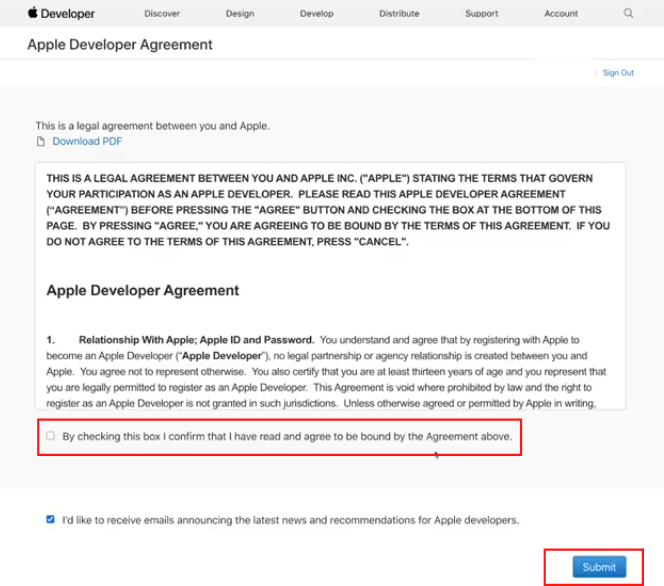664x586 pixels.
Task: Open the Develop nav item
Action: 316,14
